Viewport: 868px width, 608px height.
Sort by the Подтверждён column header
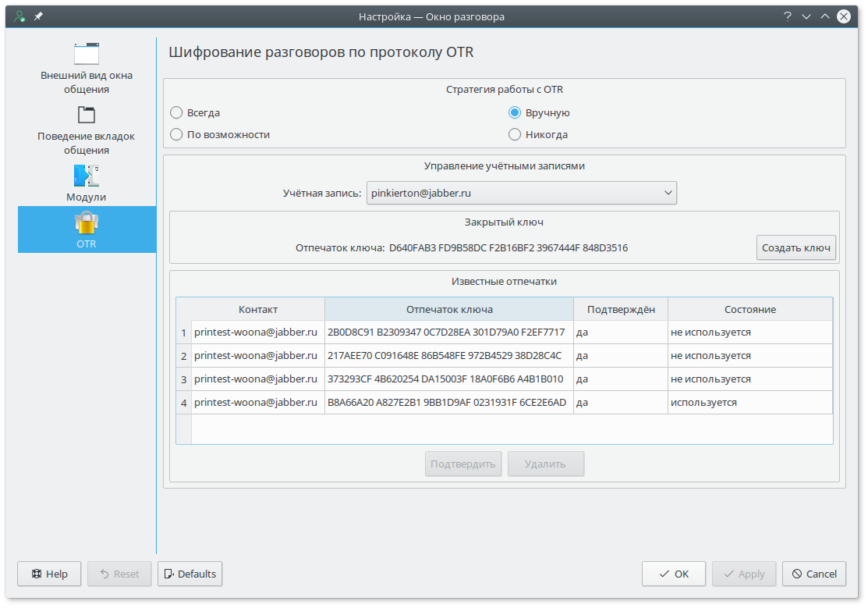(621, 309)
